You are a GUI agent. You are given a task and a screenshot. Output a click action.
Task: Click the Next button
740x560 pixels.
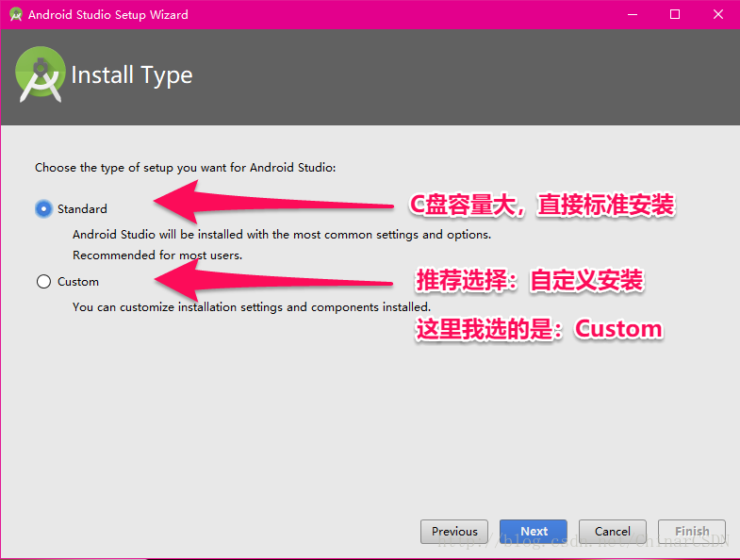tap(534, 532)
